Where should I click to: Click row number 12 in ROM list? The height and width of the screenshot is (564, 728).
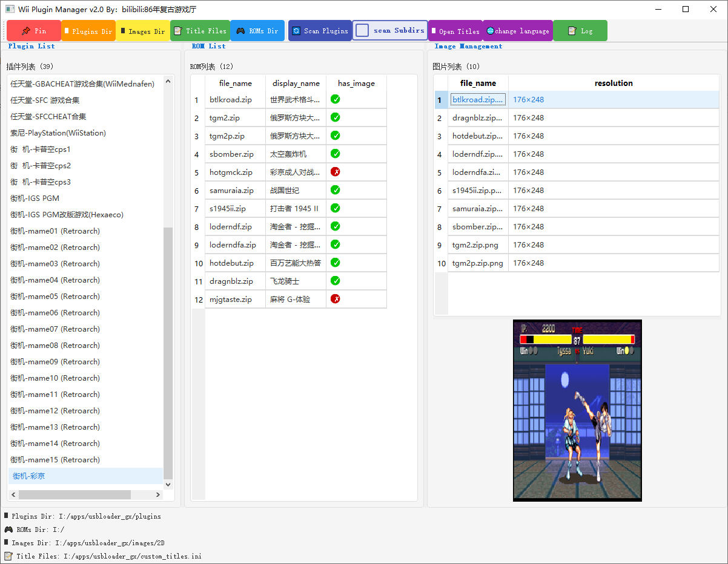click(199, 300)
